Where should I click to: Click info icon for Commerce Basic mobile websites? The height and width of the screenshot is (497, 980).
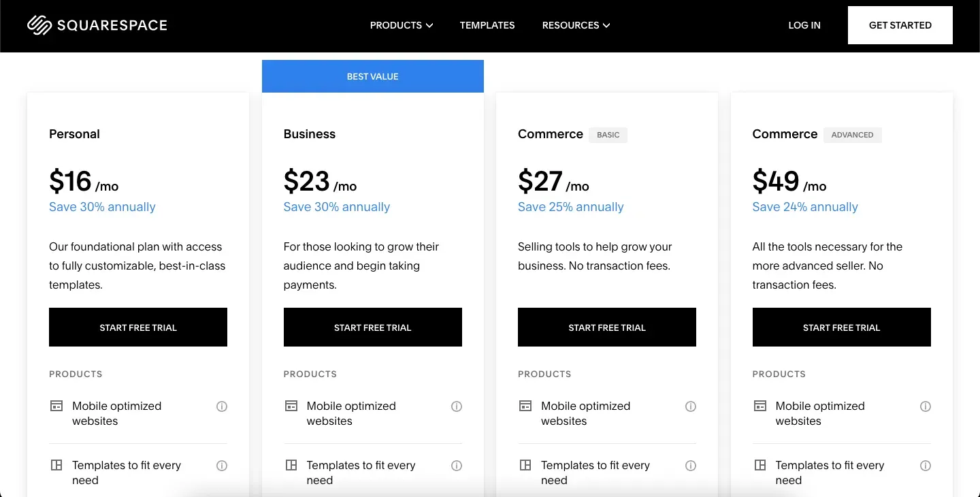tap(691, 406)
